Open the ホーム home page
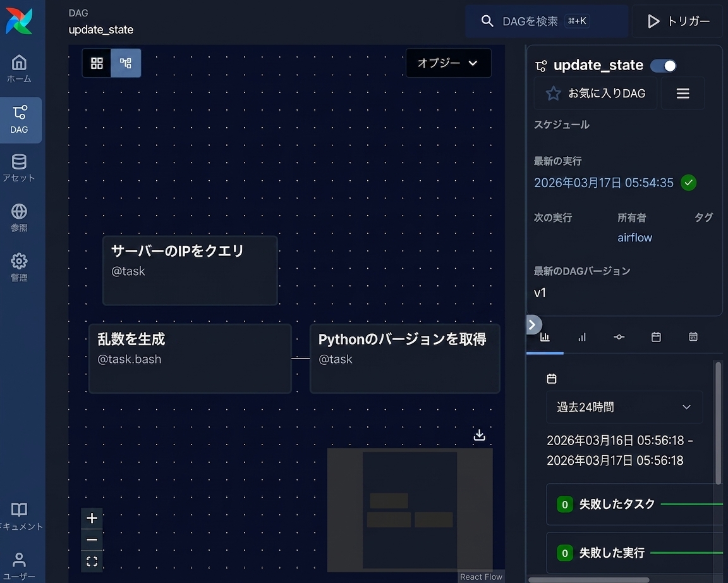728x583 pixels. [x=19, y=68]
